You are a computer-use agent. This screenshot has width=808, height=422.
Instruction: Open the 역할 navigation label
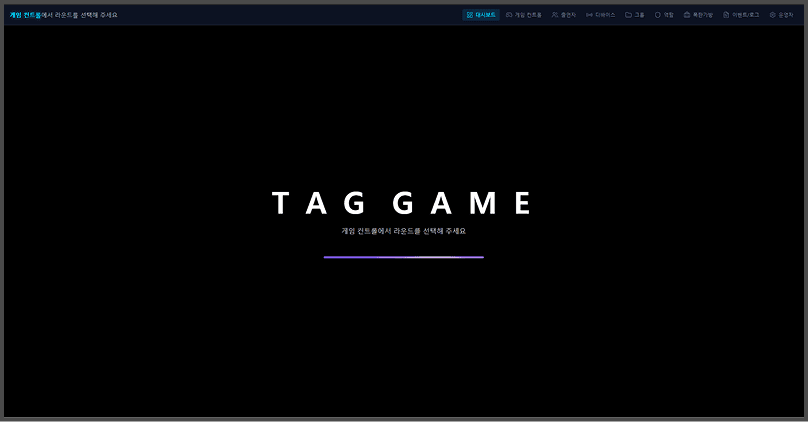pyautogui.click(x=669, y=15)
